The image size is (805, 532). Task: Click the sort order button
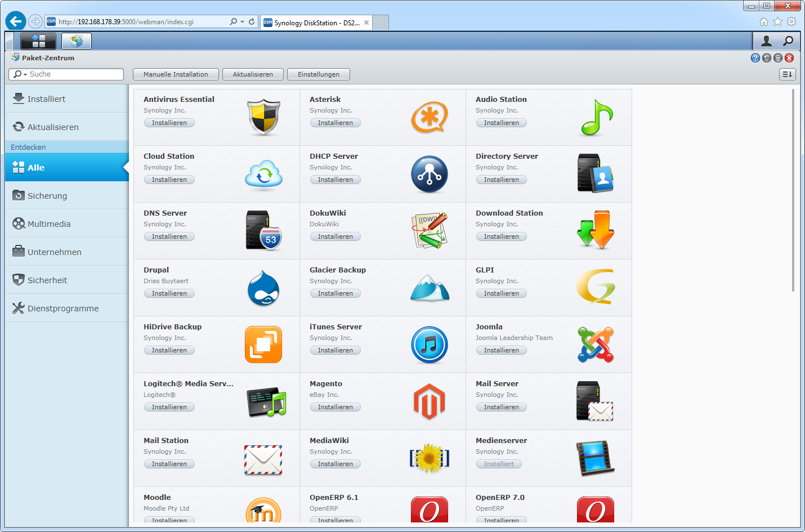(x=788, y=74)
